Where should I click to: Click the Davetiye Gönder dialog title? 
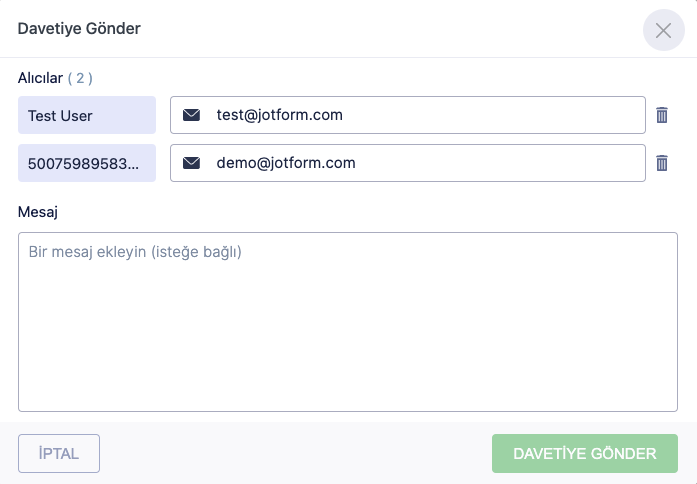click(x=79, y=28)
